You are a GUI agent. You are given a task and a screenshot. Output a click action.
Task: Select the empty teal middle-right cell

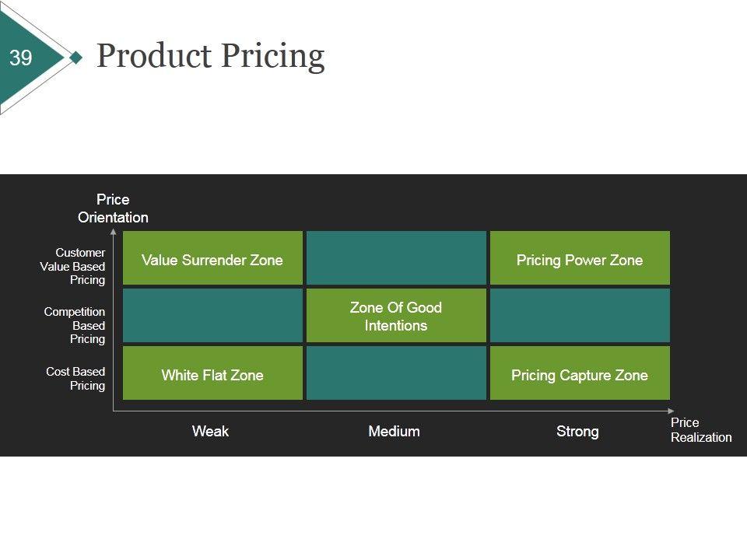[580, 316]
